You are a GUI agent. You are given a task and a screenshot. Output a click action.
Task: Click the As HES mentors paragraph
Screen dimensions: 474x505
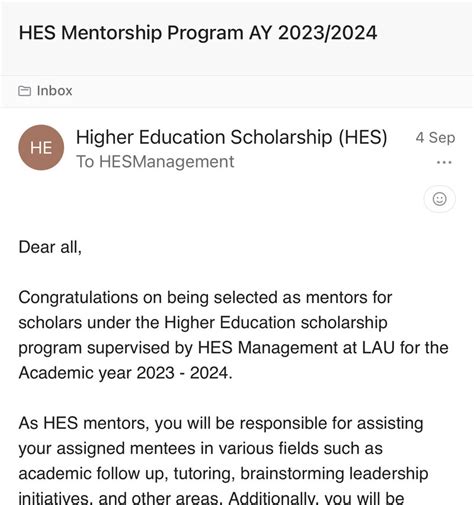coord(223,461)
